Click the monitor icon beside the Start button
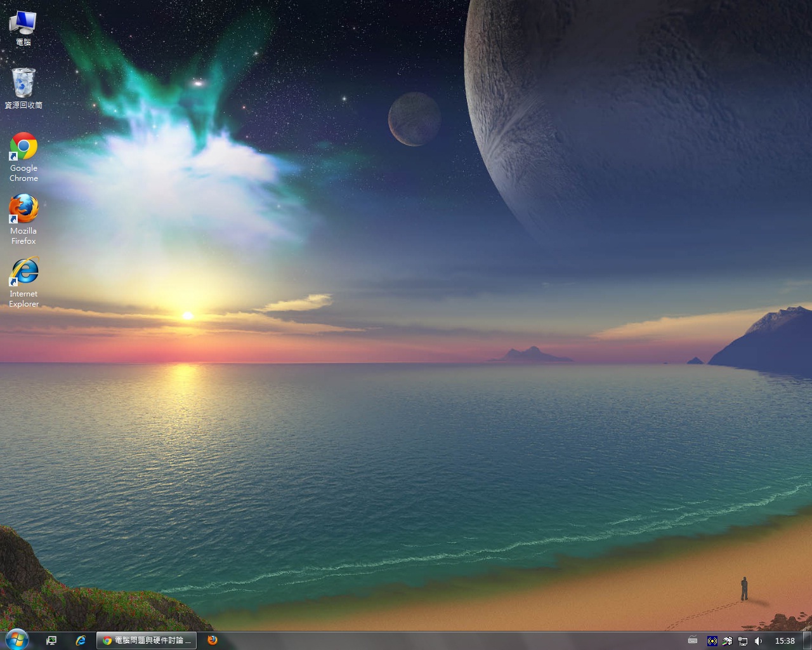This screenshot has height=650, width=812. pyautogui.click(x=51, y=640)
